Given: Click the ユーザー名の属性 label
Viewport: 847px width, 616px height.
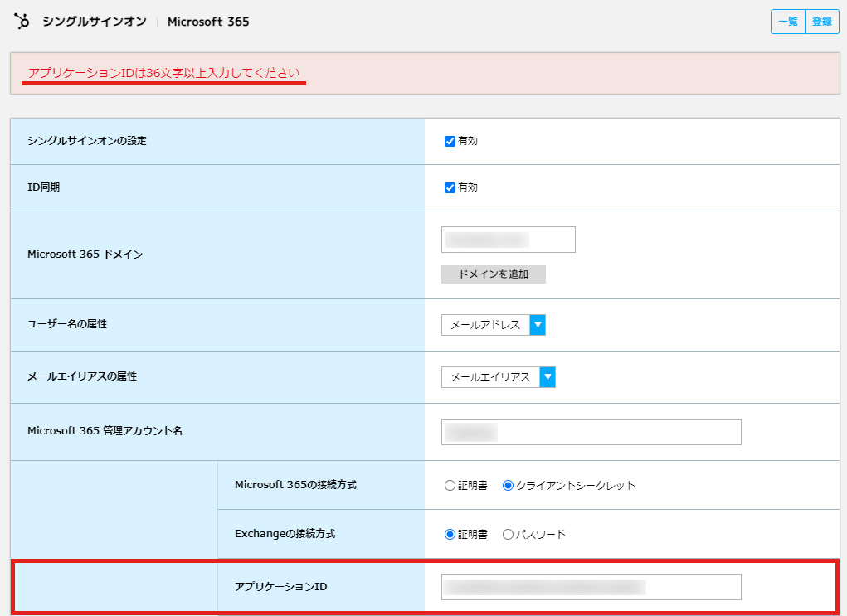Looking at the screenshot, I should [x=67, y=324].
